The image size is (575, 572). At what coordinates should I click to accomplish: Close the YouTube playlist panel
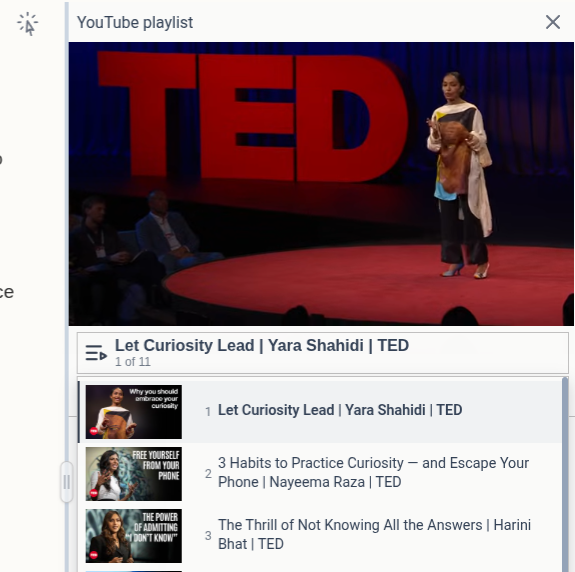[x=553, y=22]
